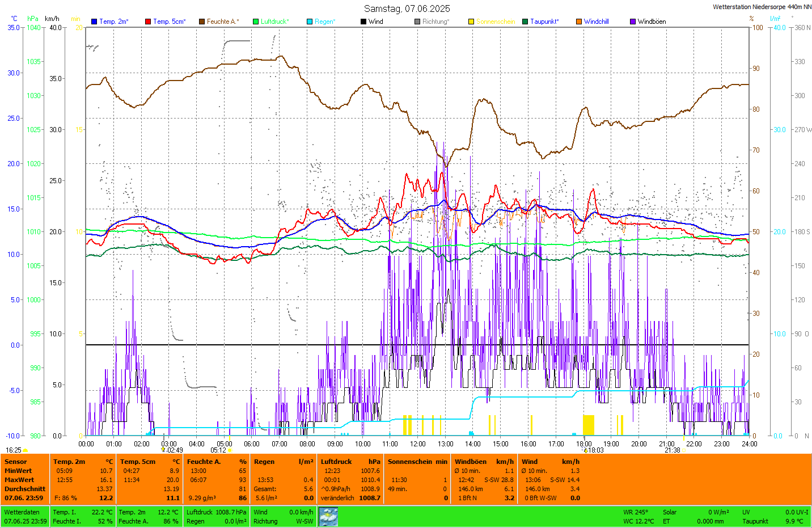Screen dimensions: 812x528
Task: Click the Richtung legend label
Action: pyautogui.click(x=435, y=22)
